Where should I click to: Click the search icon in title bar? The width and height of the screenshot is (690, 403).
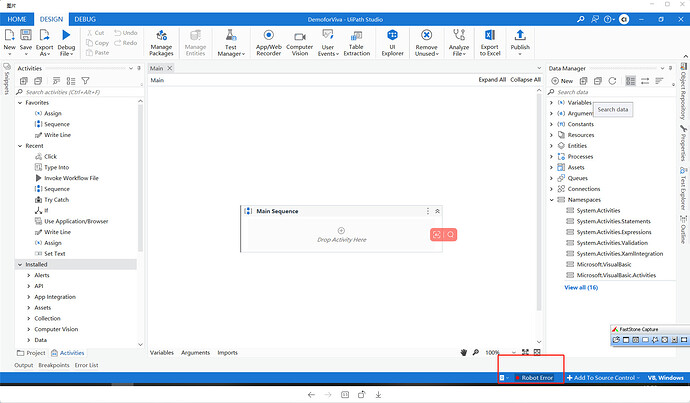pyautogui.click(x=581, y=19)
